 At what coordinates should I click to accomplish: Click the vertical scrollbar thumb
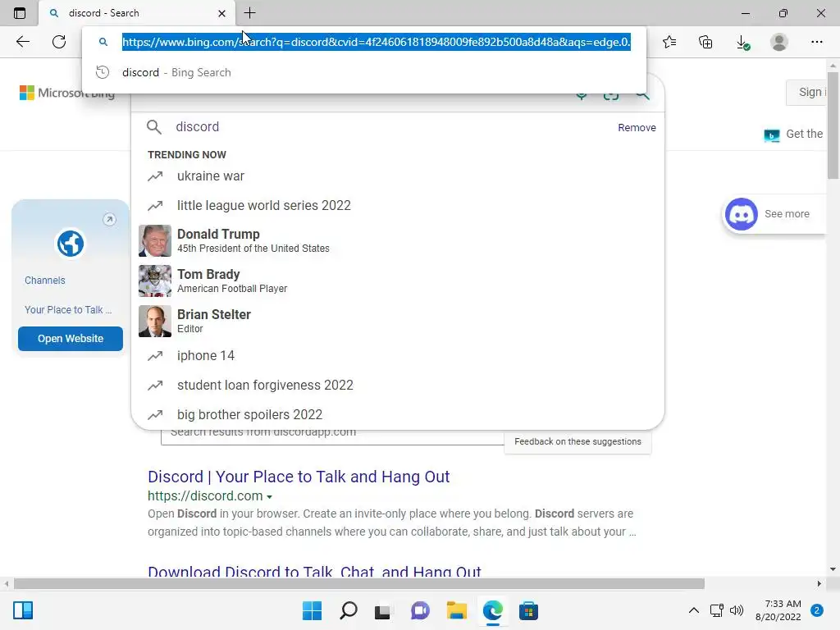[833, 125]
